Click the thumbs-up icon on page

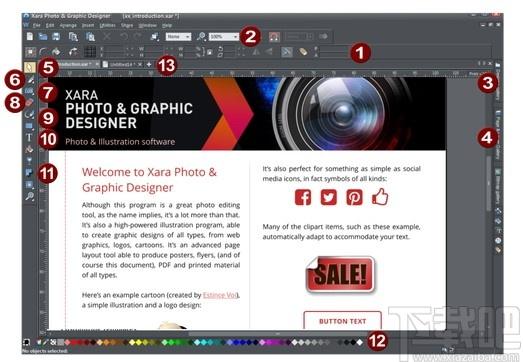pos(380,197)
